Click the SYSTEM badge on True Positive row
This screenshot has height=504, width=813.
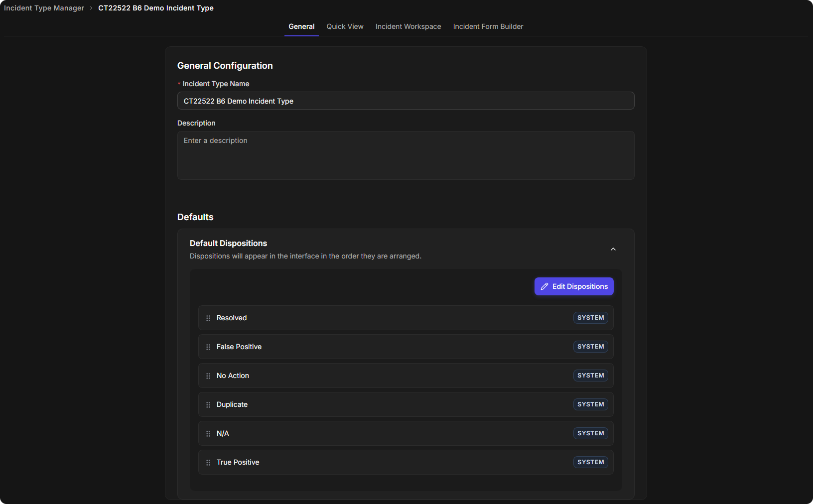pyautogui.click(x=590, y=462)
